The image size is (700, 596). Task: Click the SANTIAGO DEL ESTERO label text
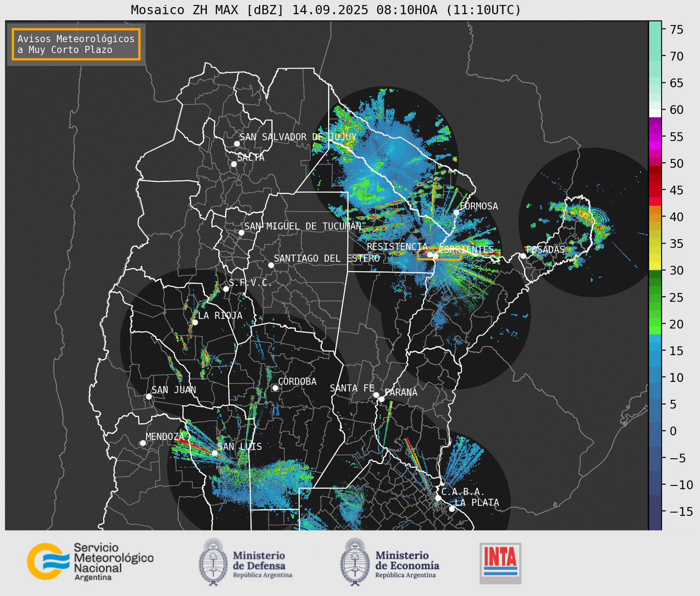click(x=327, y=258)
